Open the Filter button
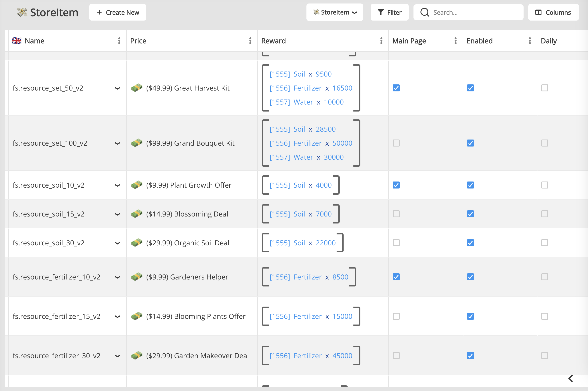 pos(389,12)
